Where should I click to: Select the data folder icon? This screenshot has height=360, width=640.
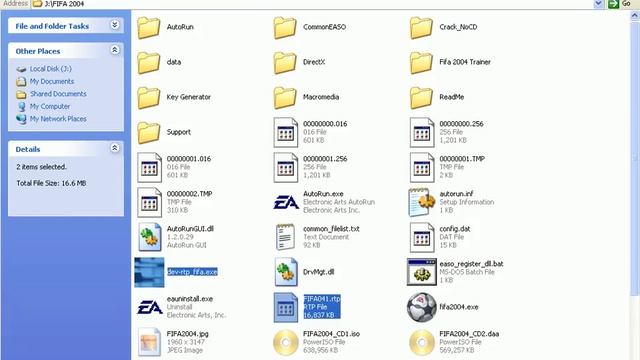[149, 62]
